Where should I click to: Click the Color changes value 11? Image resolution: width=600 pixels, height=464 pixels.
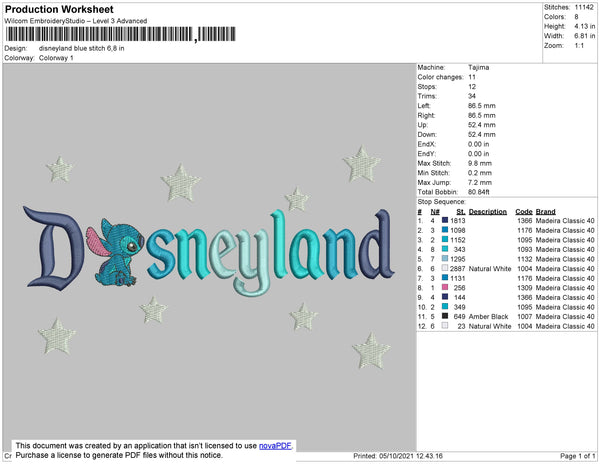472,77
